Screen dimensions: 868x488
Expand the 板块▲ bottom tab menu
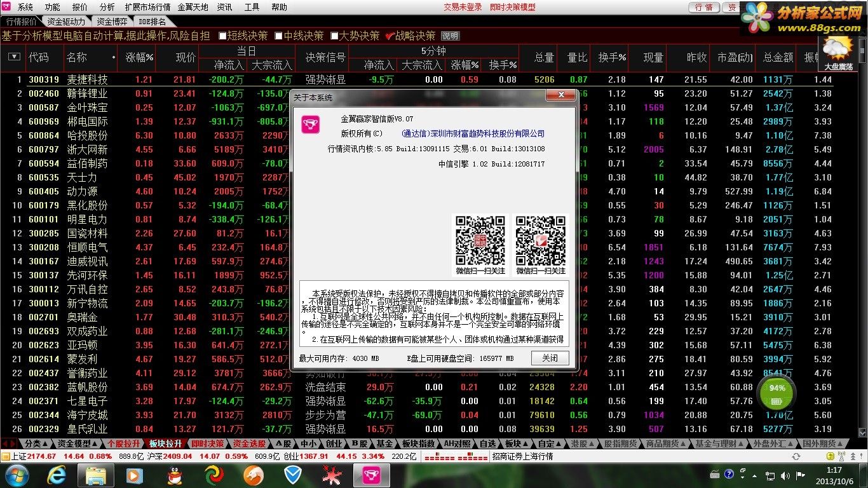(517, 444)
